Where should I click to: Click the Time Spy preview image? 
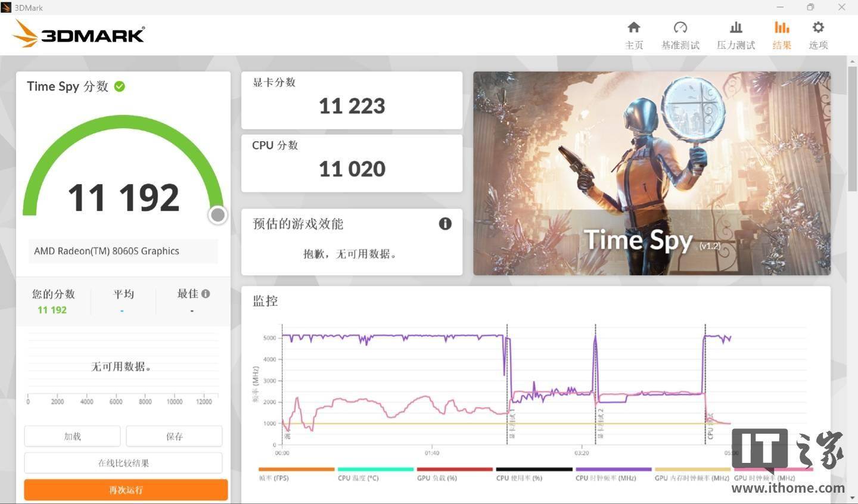(651, 173)
